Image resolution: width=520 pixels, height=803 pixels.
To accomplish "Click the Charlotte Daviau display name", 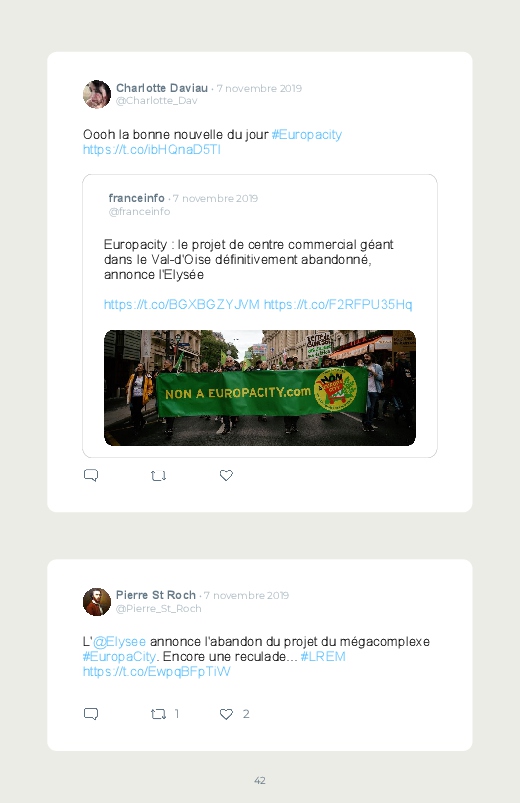I will pyautogui.click(x=162, y=88).
